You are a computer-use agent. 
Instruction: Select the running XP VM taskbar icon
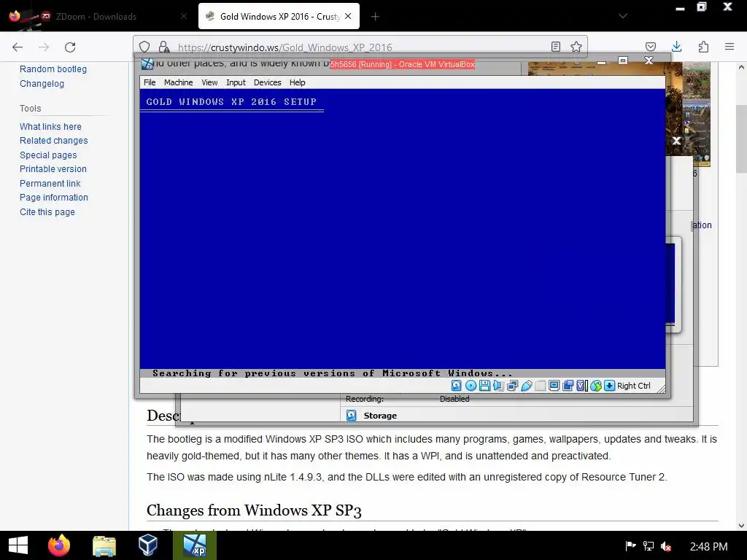[195, 545]
